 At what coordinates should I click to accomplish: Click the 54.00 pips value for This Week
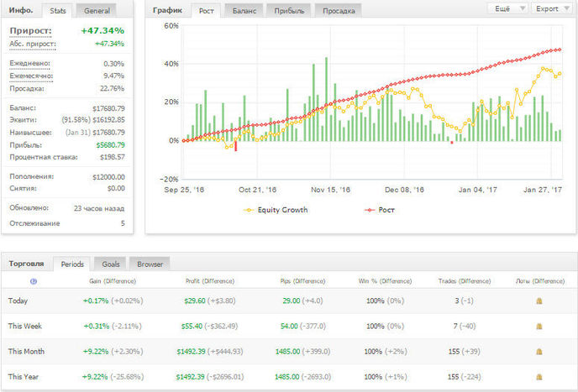[289, 327]
